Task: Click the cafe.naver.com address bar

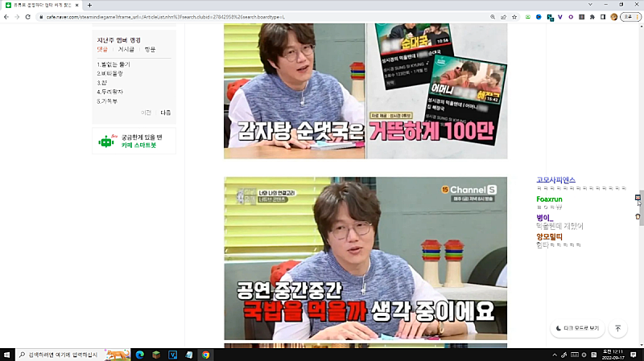Action: (263, 17)
